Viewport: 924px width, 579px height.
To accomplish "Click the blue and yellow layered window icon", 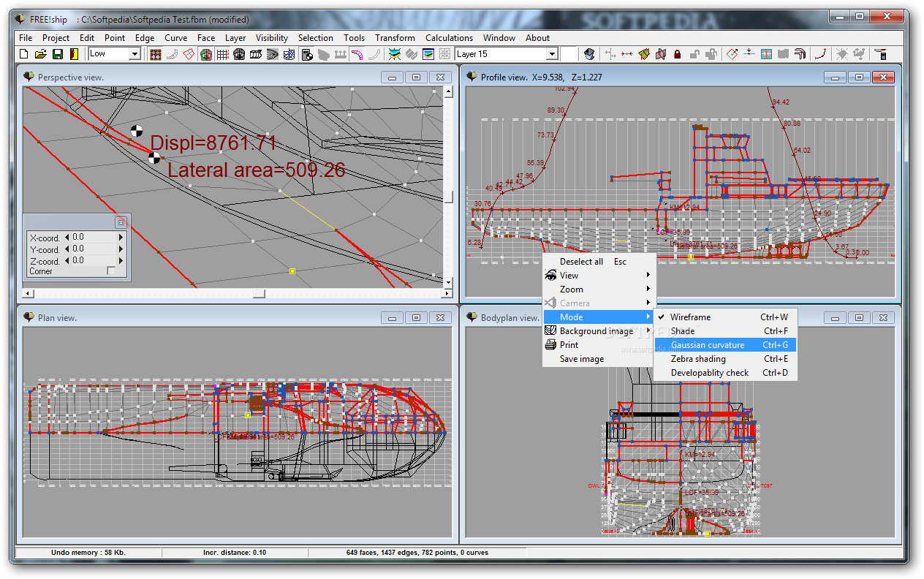I will point(428,54).
